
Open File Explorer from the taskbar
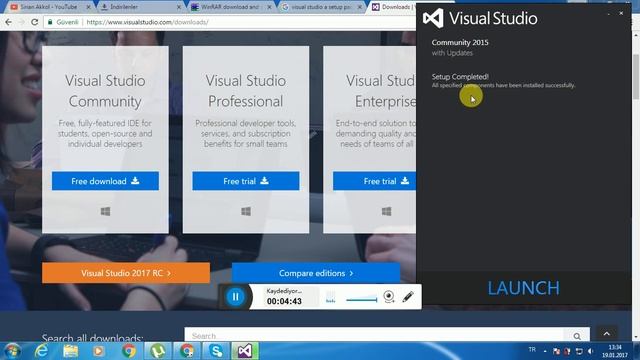click(70, 351)
